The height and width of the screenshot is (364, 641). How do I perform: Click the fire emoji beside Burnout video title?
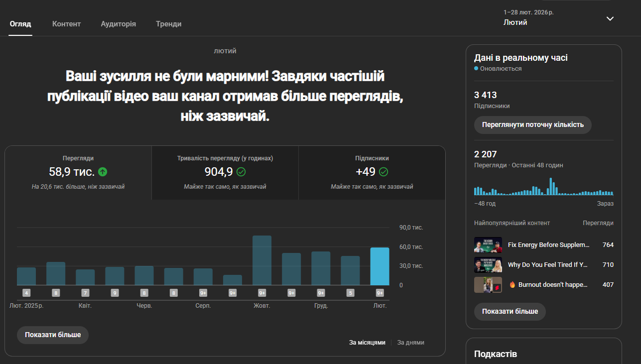(x=512, y=285)
